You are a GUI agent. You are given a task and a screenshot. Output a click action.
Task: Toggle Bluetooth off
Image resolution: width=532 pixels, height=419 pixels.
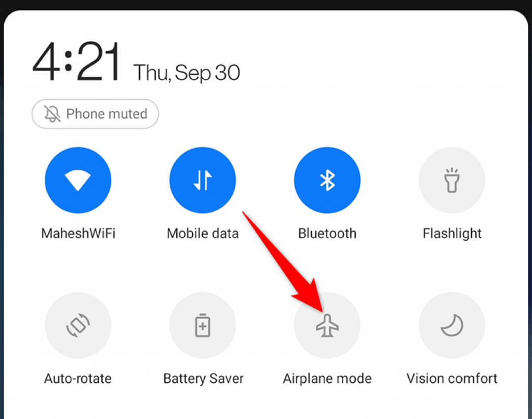tap(327, 180)
